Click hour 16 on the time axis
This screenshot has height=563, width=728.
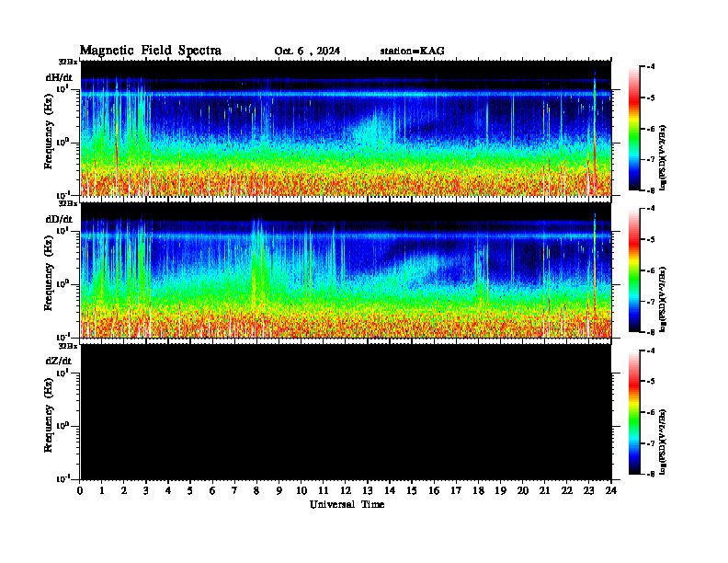(434, 491)
